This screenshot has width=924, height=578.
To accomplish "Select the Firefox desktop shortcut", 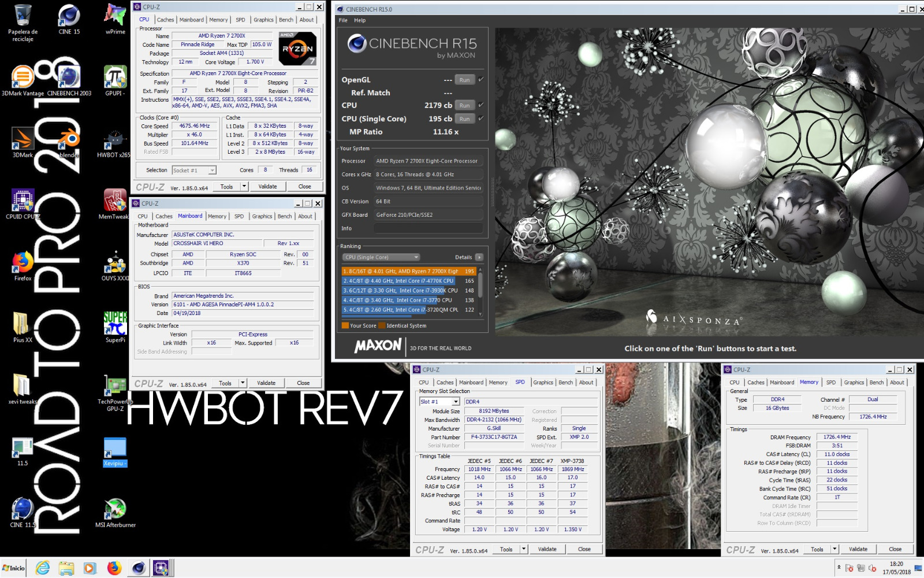I will coord(23,266).
